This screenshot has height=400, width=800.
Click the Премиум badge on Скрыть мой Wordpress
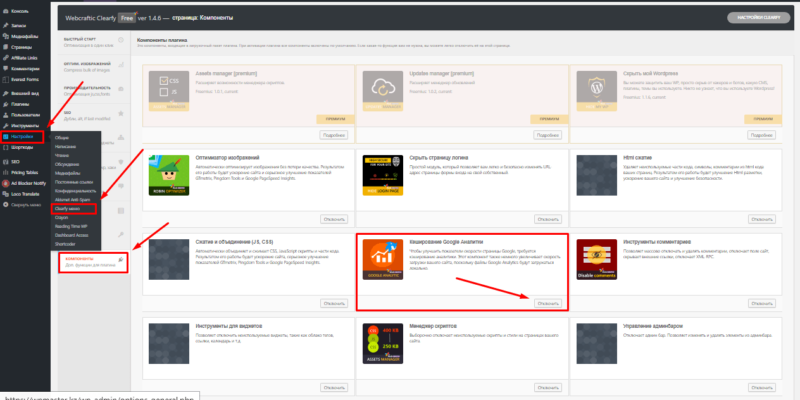coord(763,119)
